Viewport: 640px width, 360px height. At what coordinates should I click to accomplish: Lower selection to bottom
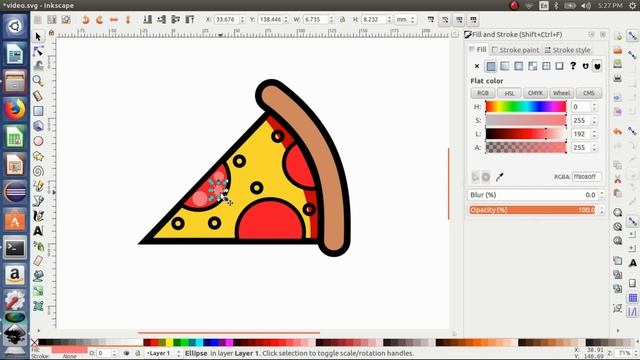[x=147, y=20]
